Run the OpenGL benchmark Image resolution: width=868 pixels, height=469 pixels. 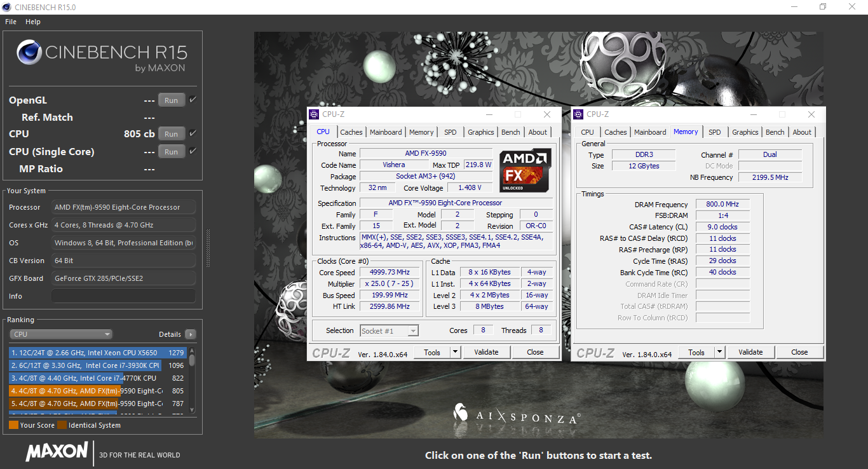pos(172,100)
